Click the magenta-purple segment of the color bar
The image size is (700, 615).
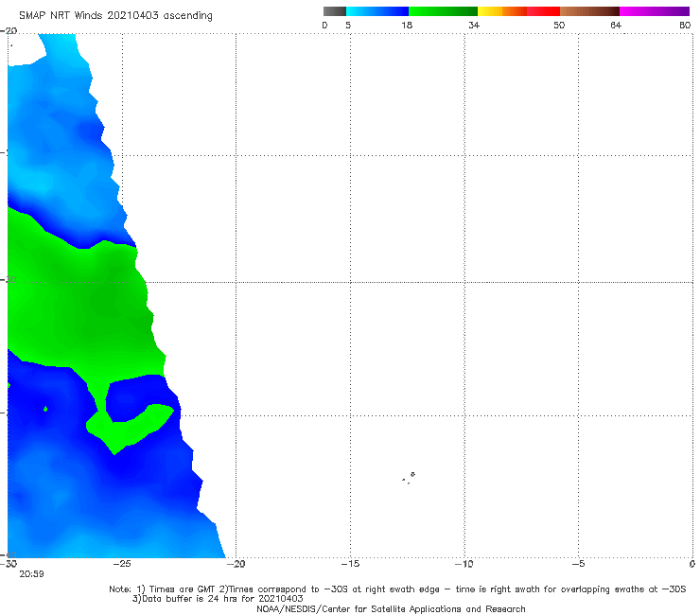click(655, 11)
